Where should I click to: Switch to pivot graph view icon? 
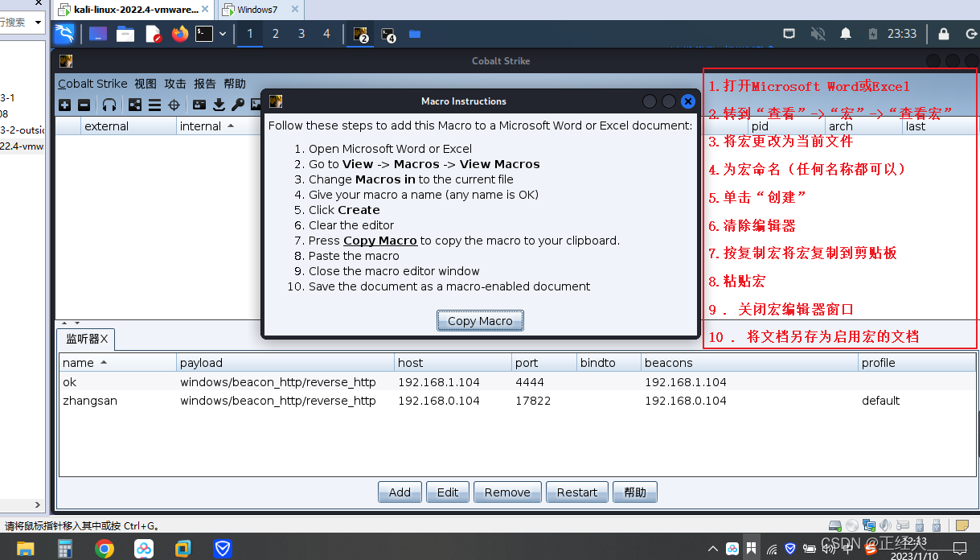135,105
